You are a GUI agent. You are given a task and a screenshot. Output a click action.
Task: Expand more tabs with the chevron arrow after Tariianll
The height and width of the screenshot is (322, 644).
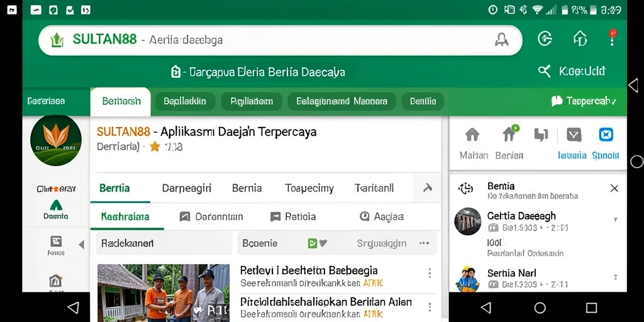coord(428,188)
